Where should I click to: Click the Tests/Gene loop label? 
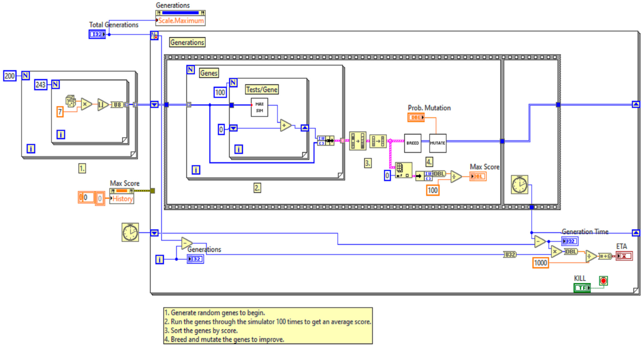pos(262,89)
